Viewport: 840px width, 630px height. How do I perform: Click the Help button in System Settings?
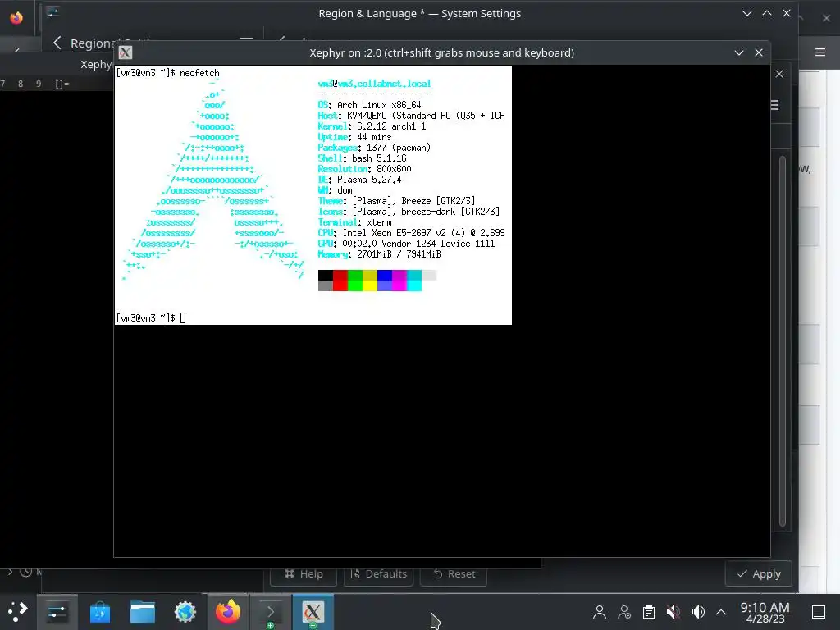click(x=304, y=573)
